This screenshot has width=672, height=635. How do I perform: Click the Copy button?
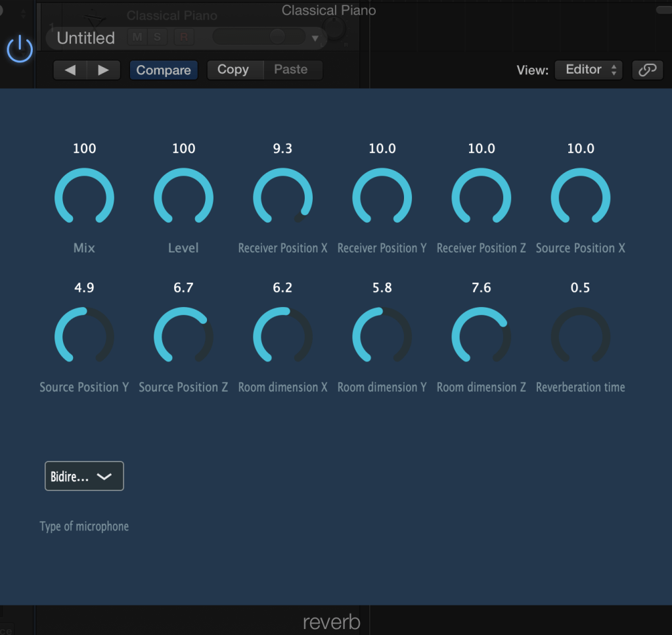[x=233, y=70]
